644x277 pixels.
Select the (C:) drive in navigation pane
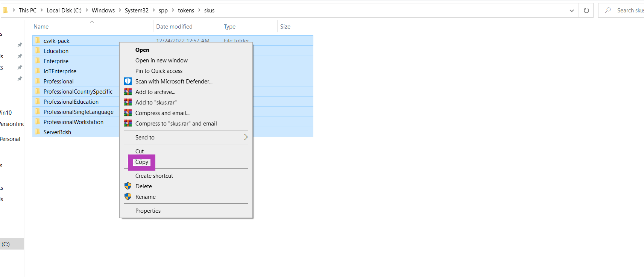pyautogui.click(x=12, y=244)
